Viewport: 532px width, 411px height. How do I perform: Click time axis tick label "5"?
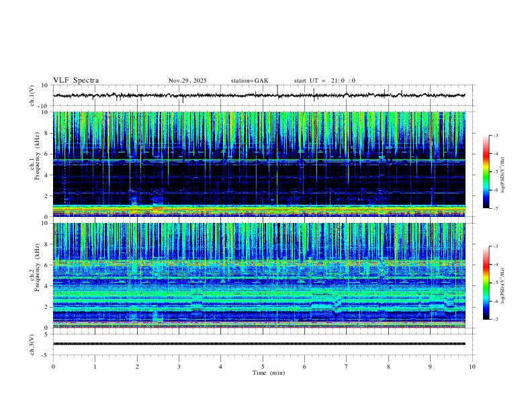pyautogui.click(x=263, y=367)
